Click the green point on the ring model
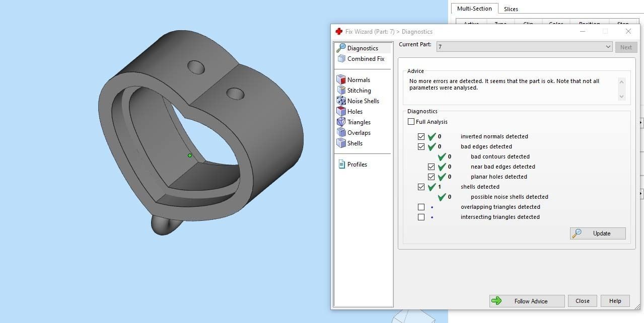The image size is (644, 323). click(190, 155)
